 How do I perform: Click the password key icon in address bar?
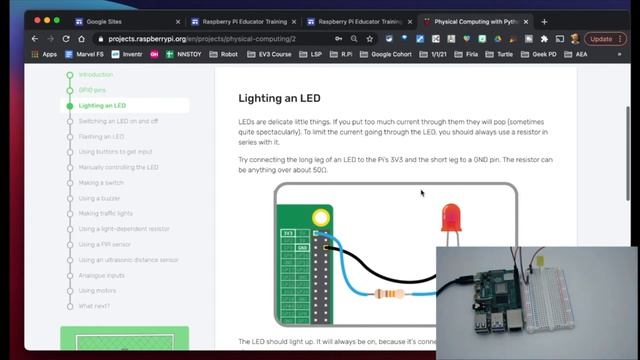click(x=339, y=39)
